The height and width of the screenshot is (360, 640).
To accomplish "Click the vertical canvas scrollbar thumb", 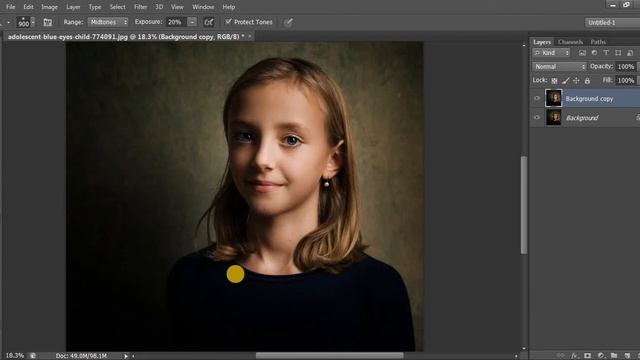I will pyautogui.click(x=524, y=205).
